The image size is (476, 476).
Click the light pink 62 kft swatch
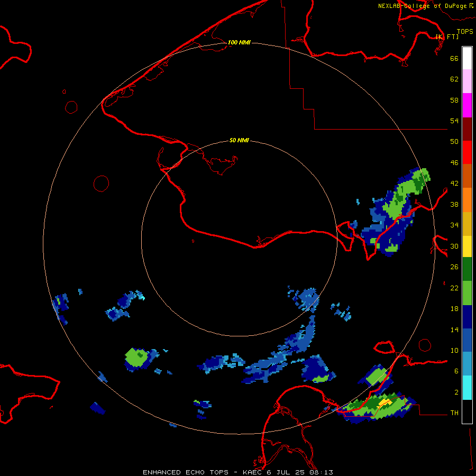(467, 81)
